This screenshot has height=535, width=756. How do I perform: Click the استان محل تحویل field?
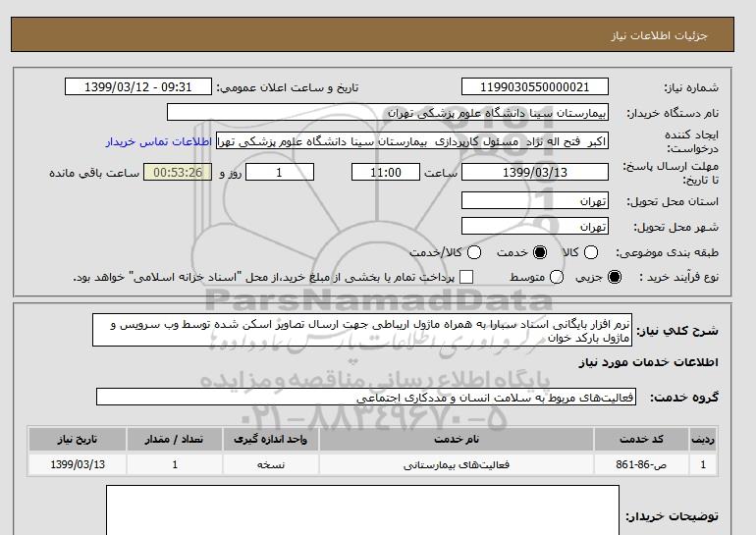pyautogui.click(x=535, y=200)
